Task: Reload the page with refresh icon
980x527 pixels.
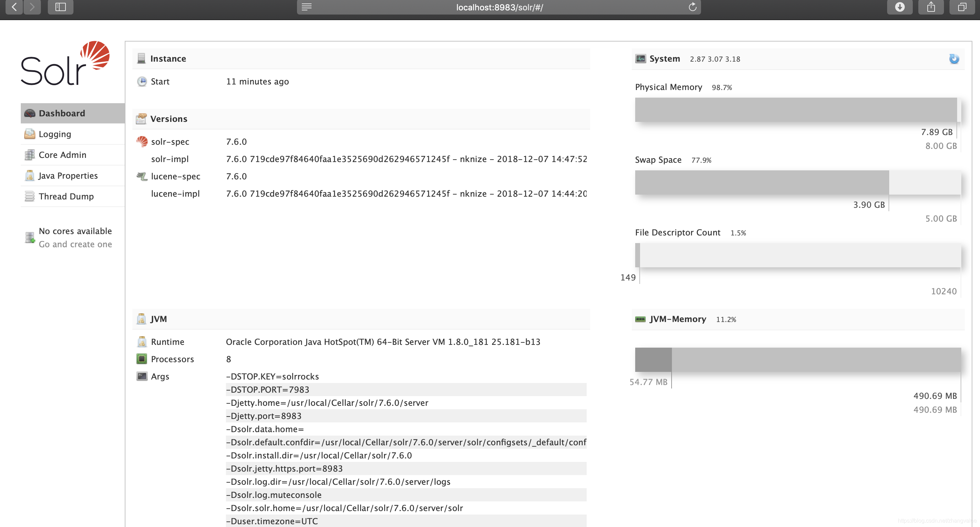Action: point(692,7)
